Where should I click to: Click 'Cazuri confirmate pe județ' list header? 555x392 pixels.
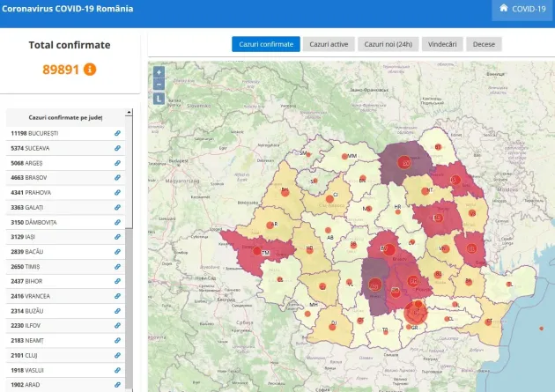pos(65,117)
